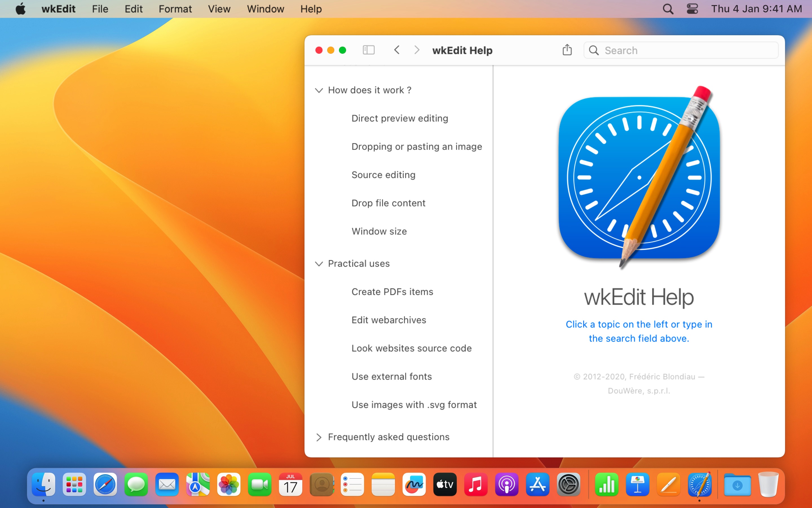Image resolution: width=812 pixels, height=508 pixels.
Task: Open the Trash from the Dock
Action: point(768,485)
